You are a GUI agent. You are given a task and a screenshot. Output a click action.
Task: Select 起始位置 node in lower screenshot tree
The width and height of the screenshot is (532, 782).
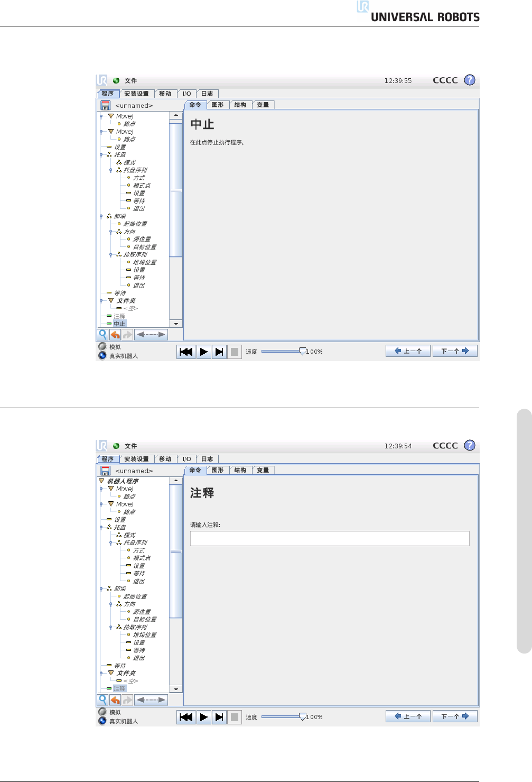pyautogui.click(x=135, y=596)
